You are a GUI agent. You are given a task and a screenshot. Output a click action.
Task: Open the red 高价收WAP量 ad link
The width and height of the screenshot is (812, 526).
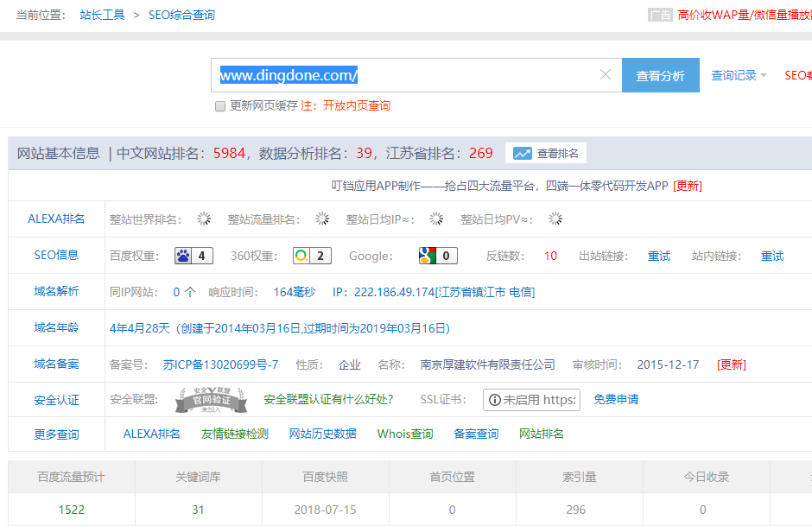pos(745,15)
